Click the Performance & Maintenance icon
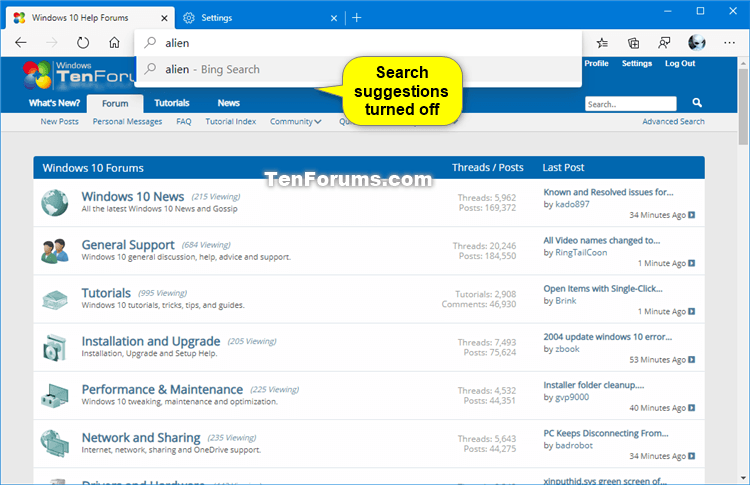The width and height of the screenshot is (750, 485). 55,396
